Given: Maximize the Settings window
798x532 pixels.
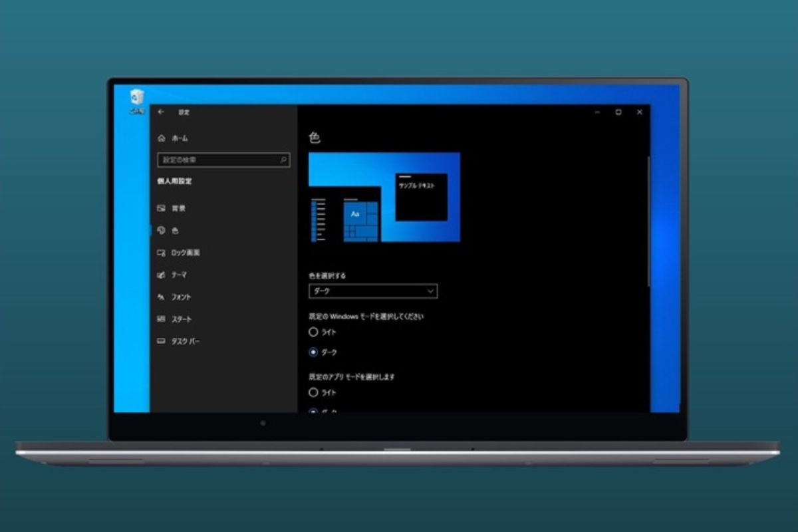Looking at the screenshot, I should [x=618, y=112].
